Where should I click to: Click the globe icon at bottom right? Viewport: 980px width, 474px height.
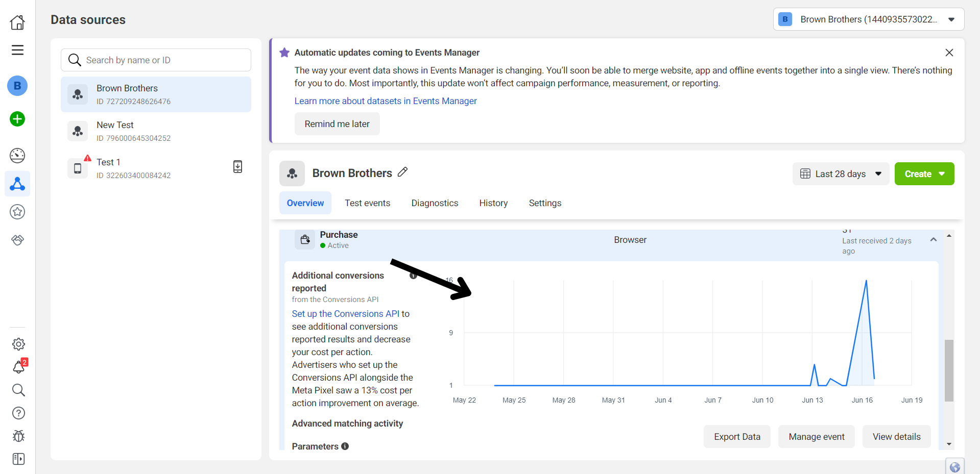click(955, 467)
